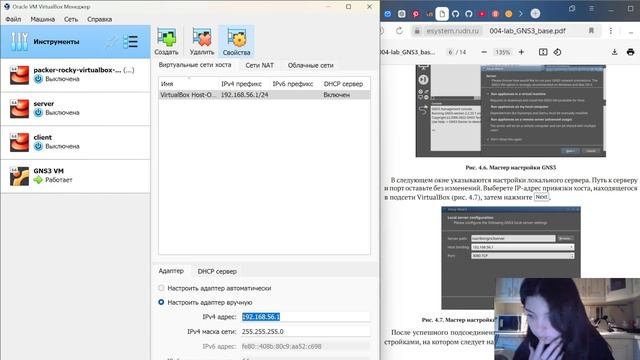Open the Машина menu
Viewport: 640px width, 360px height.
point(42,19)
